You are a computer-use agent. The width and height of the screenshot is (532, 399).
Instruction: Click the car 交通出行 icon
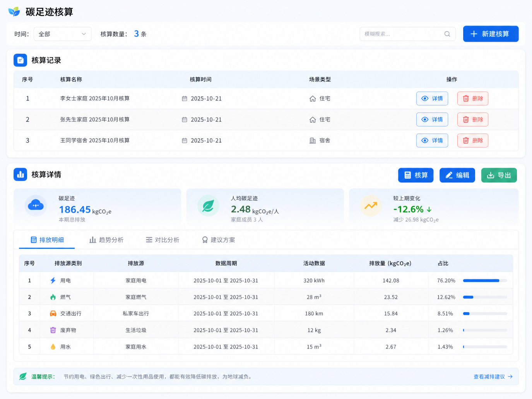[x=53, y=313]
